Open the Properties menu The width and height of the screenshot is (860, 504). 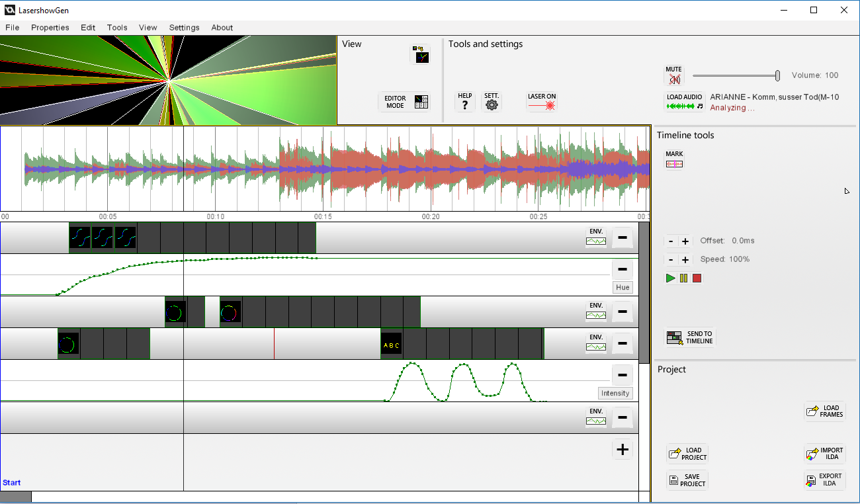tap(50, 28)
